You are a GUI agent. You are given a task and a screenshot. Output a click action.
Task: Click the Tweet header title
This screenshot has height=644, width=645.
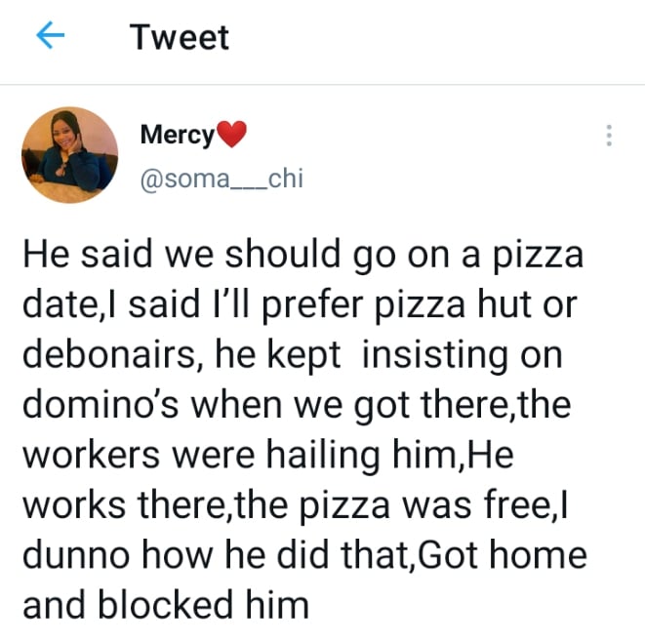(x=180, y=37)
